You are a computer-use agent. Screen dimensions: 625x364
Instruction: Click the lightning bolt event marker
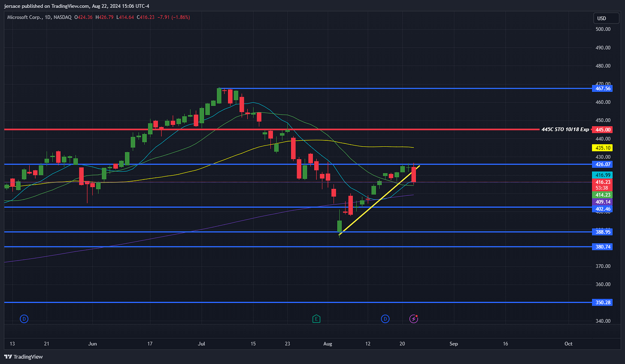pos(413,318)
